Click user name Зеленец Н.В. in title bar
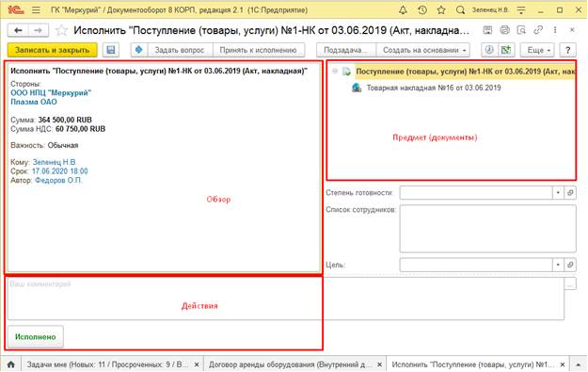588x372 pixels. (x=490, y=10)
